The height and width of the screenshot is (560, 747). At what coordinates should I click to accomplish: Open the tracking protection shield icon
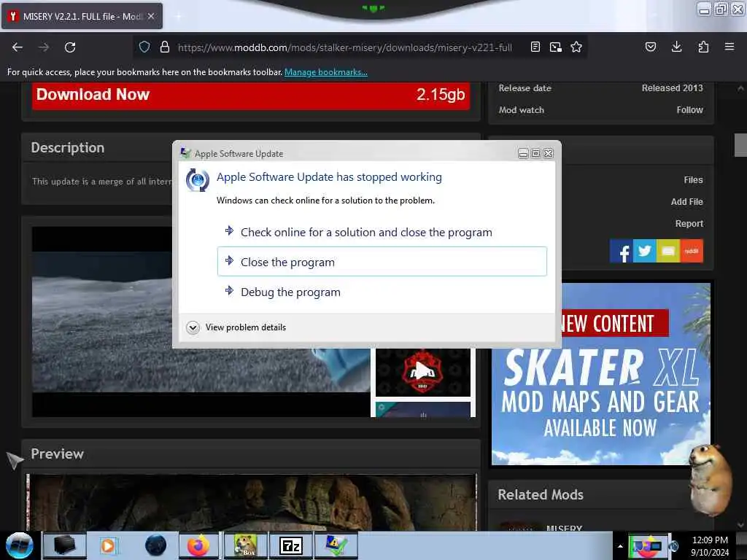144,47
